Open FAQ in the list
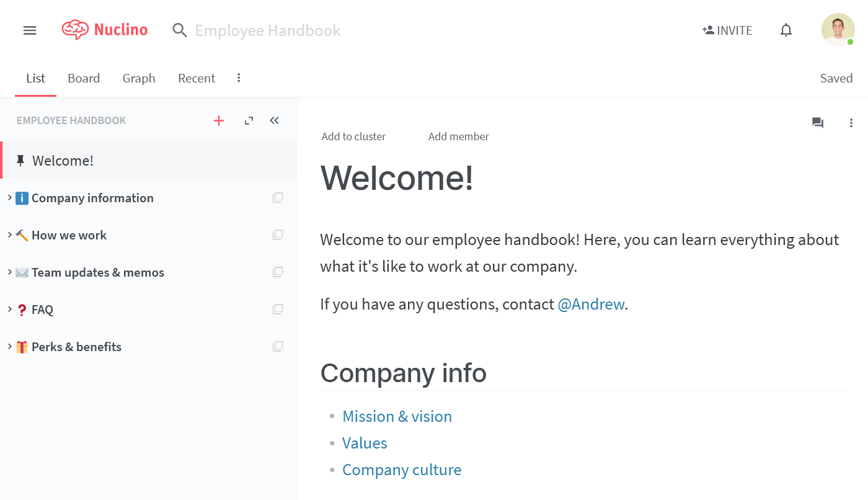The width and height of the screenshot is (868, 500). click(x=42, y=310)
